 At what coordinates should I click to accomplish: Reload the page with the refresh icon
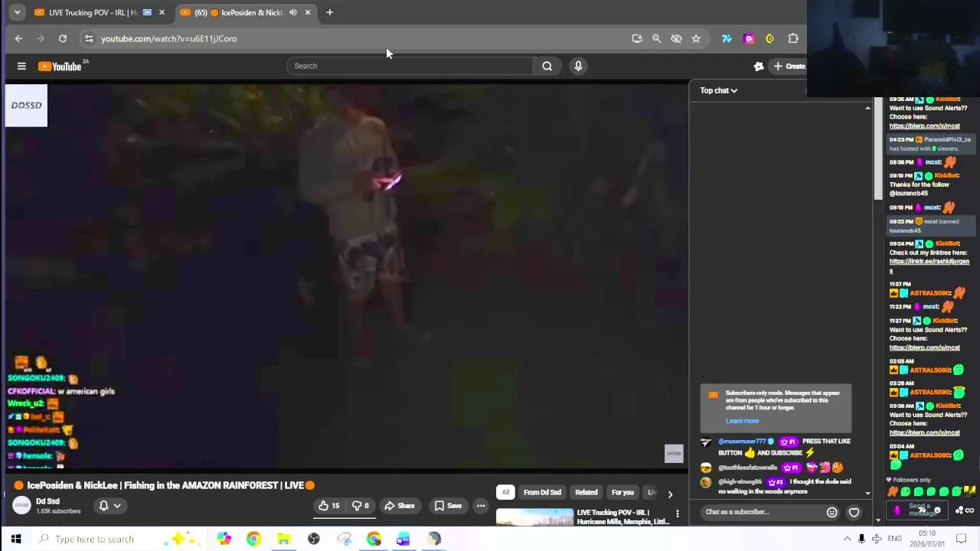click(x=63, y=38)
